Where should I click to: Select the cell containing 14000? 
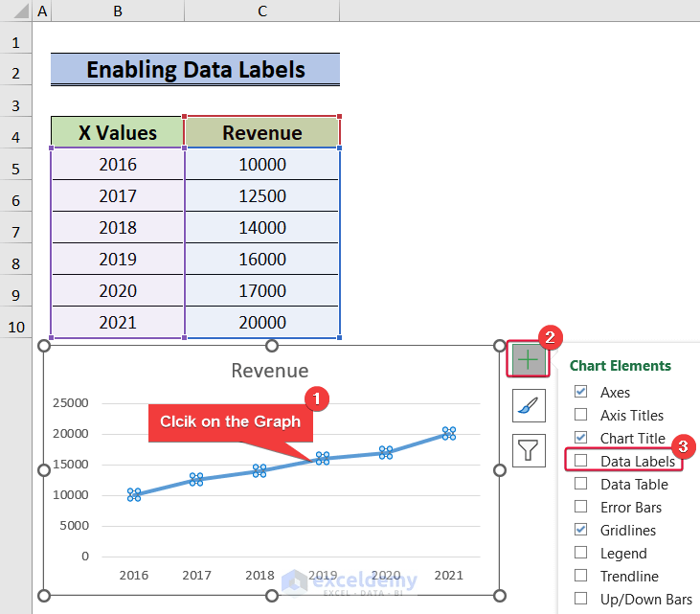[262, 227]
